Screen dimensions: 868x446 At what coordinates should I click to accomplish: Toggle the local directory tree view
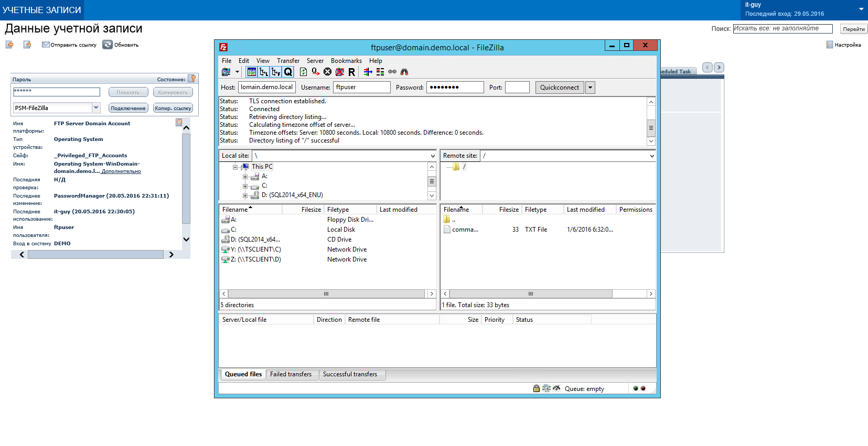[264, 72]
